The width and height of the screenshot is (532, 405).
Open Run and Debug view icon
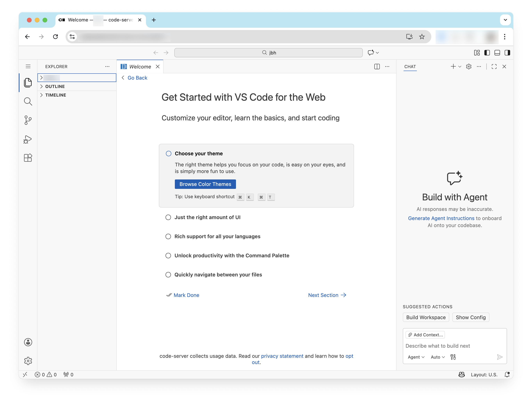[28, 139]
